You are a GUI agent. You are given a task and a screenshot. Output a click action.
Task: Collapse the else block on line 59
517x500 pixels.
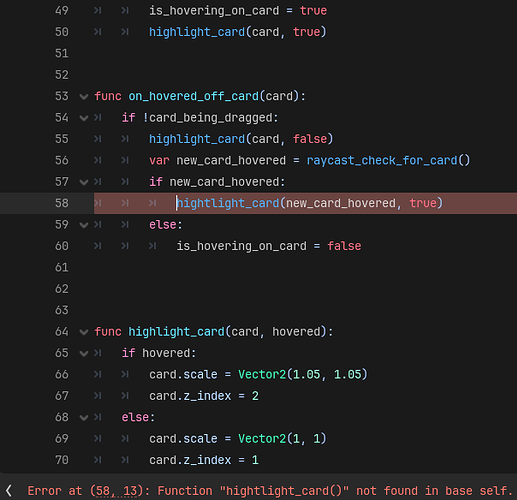[x=84, y=225]
